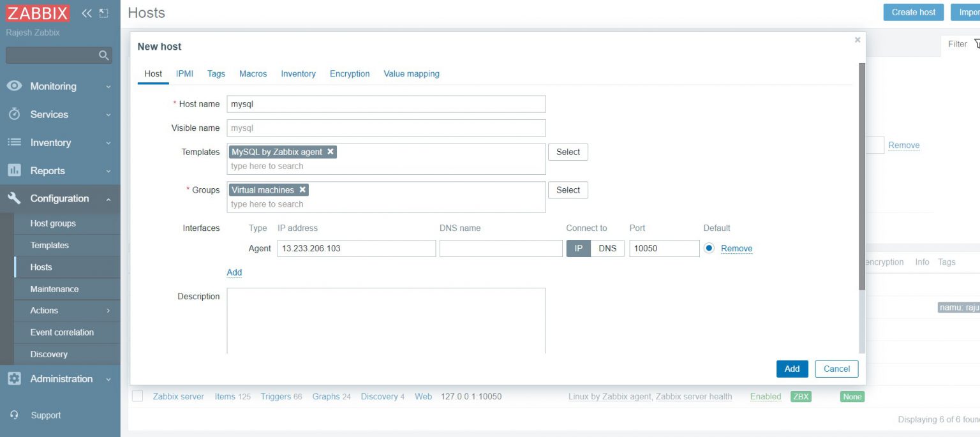This screenshot has height=437, width=980.
Task: Open the Macros tab
Action: 253,73
